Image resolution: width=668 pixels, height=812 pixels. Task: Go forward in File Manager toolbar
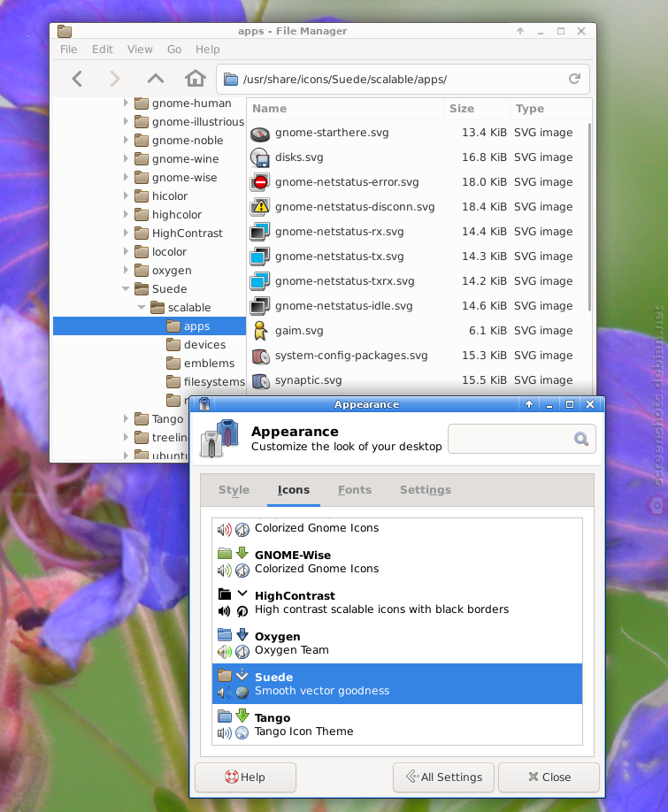tap(115, 79)
